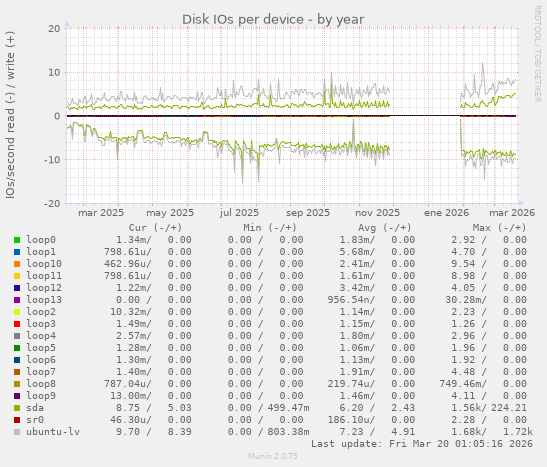Select the sr0 legend label
547x467 pixels.
point(35,420)
